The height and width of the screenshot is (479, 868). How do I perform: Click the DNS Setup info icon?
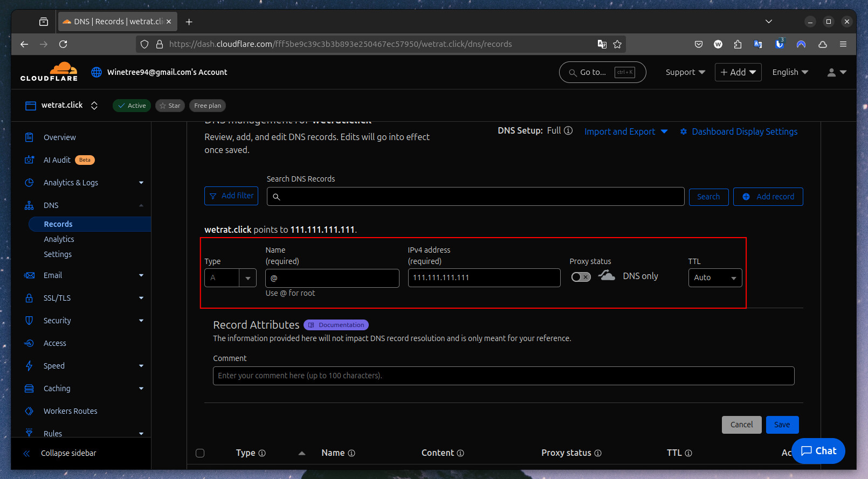point(568,130)
